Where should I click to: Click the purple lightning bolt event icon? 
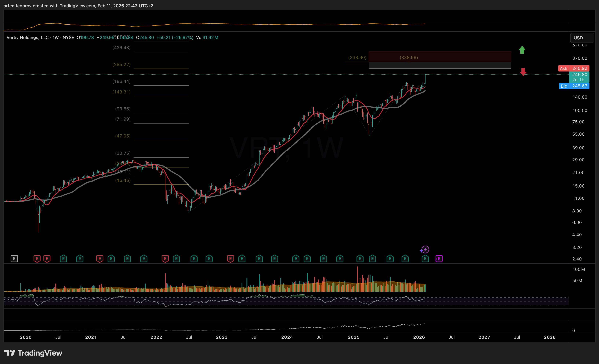(425, 249)
